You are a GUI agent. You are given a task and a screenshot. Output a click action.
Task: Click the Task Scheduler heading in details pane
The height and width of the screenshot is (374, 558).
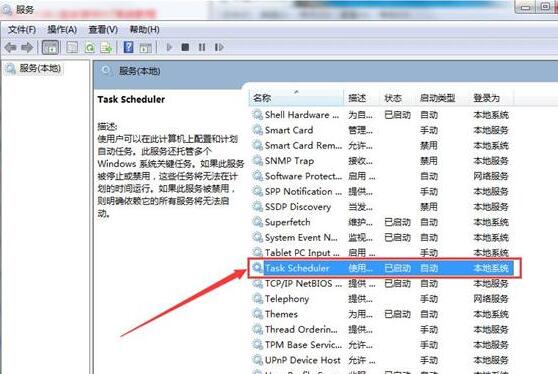[131, 99]
